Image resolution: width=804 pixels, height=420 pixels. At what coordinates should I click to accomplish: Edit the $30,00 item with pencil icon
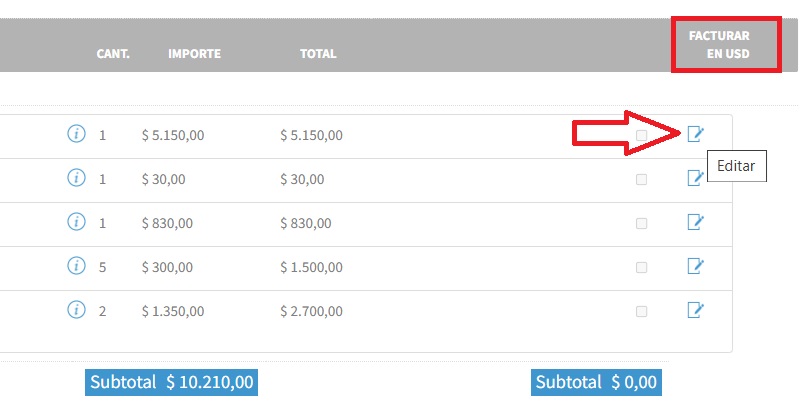pyautogui.click(x=695, y=178)
